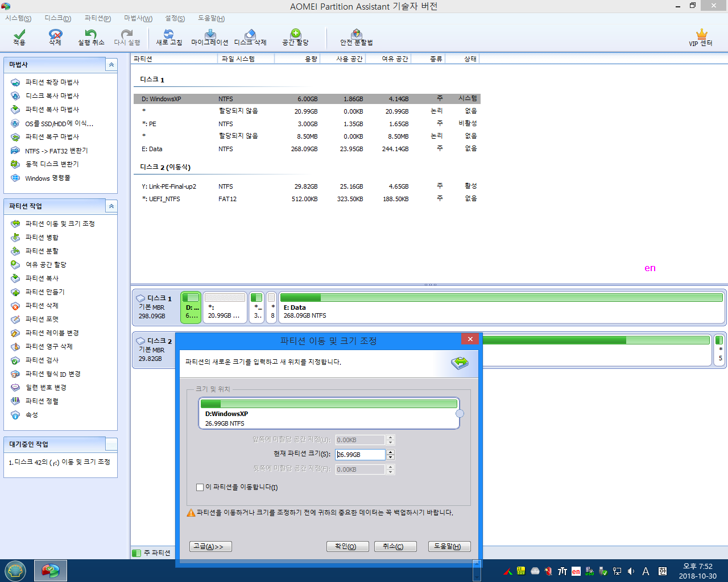Select 일련 번호 변경 operation
This screenshot has height=582, width=728.
[45, 388]
